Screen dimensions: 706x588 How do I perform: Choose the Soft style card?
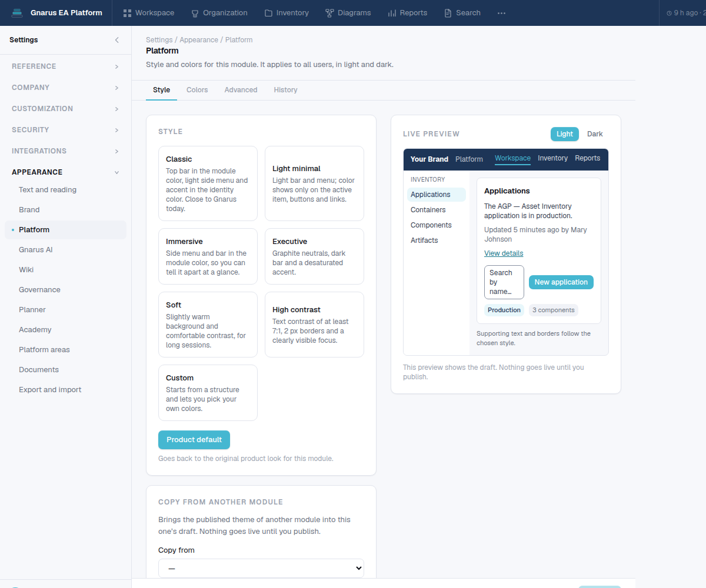pos(208,325)
